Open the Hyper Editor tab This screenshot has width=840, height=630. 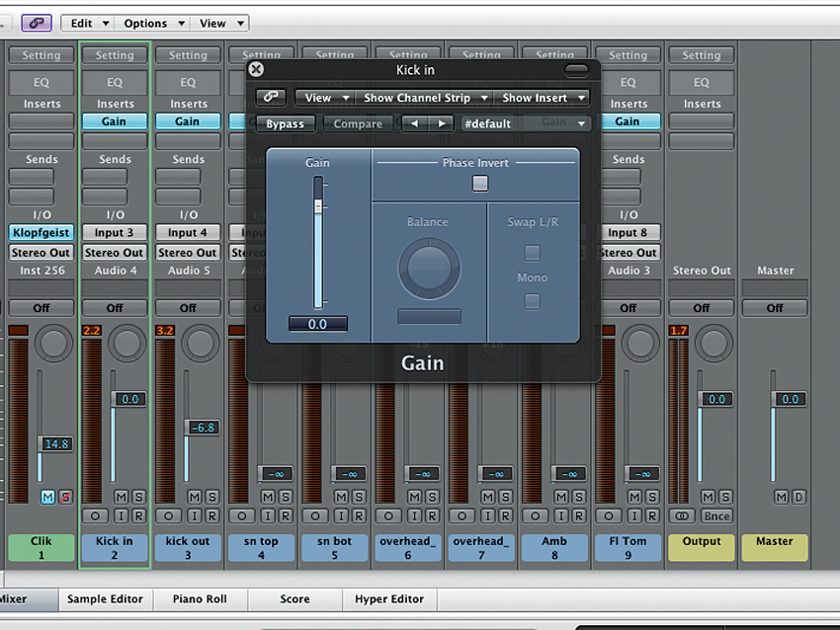coord(389,599)
